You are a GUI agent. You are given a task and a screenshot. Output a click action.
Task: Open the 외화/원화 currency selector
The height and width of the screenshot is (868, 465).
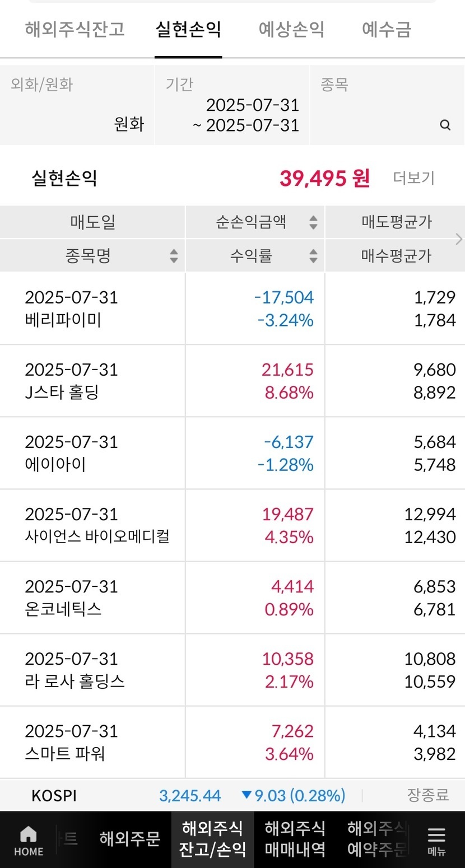coord(77,105)
